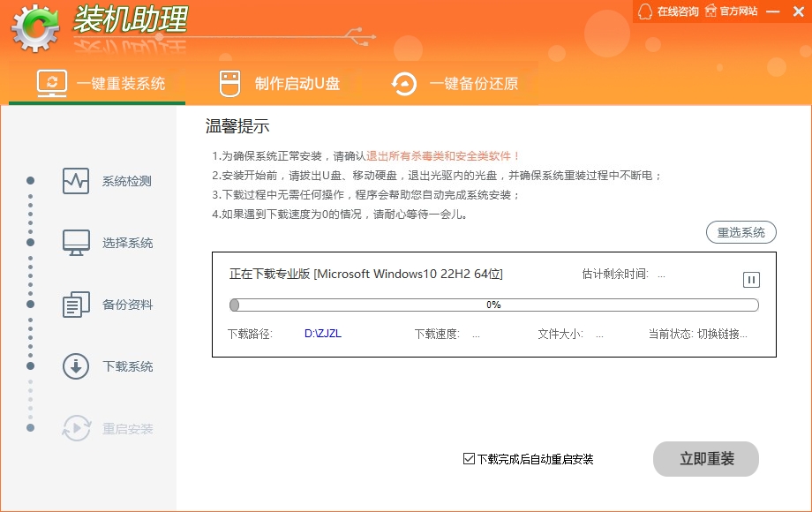The width and height of the screenshot is (812, 512).
Task: Click the download progress bar at 0%
Action: point(494,305)
